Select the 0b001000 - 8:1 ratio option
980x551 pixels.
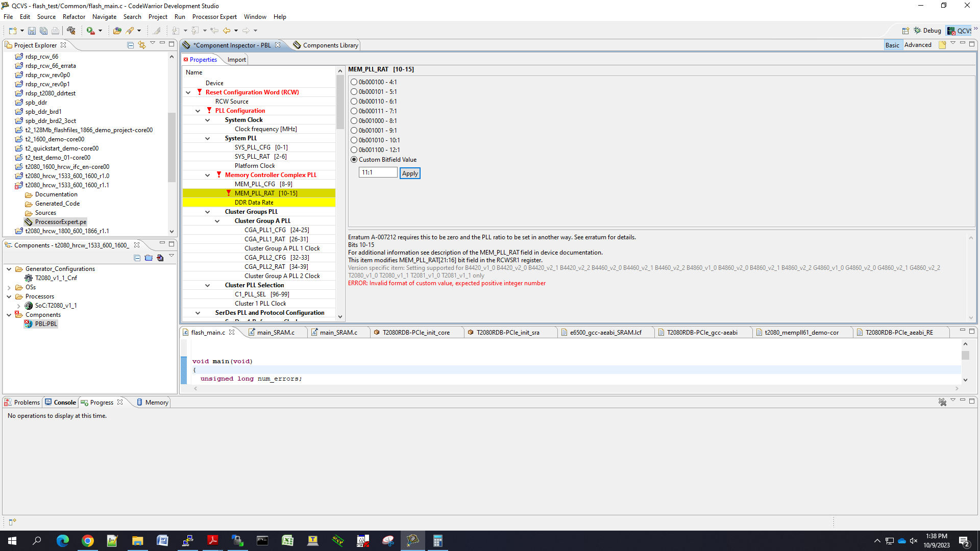(x=354, y=121)
